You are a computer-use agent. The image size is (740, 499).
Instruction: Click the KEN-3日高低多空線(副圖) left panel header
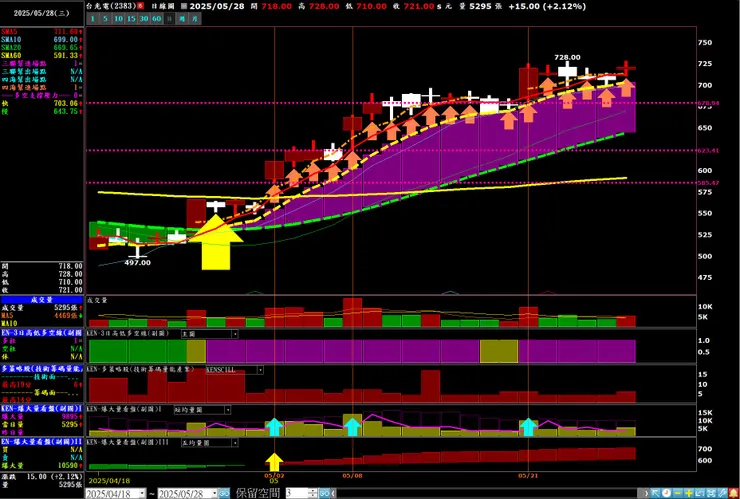click(x=42, y=332)
